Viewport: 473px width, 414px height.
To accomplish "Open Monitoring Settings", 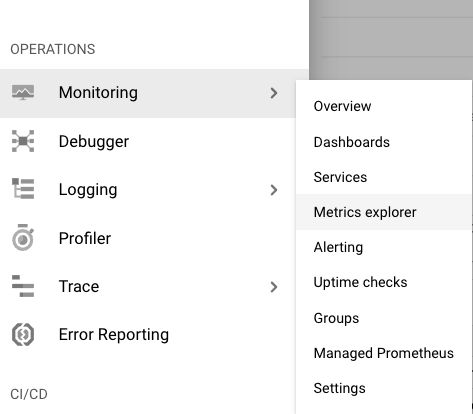I will click(383, 388).
